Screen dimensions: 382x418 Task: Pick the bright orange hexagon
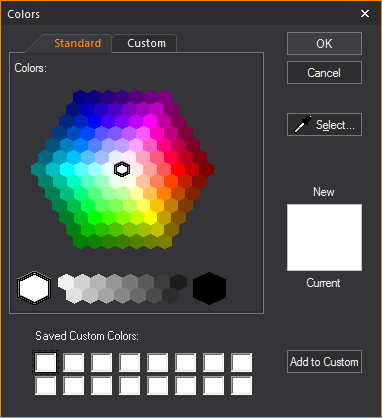click(164, 193)
